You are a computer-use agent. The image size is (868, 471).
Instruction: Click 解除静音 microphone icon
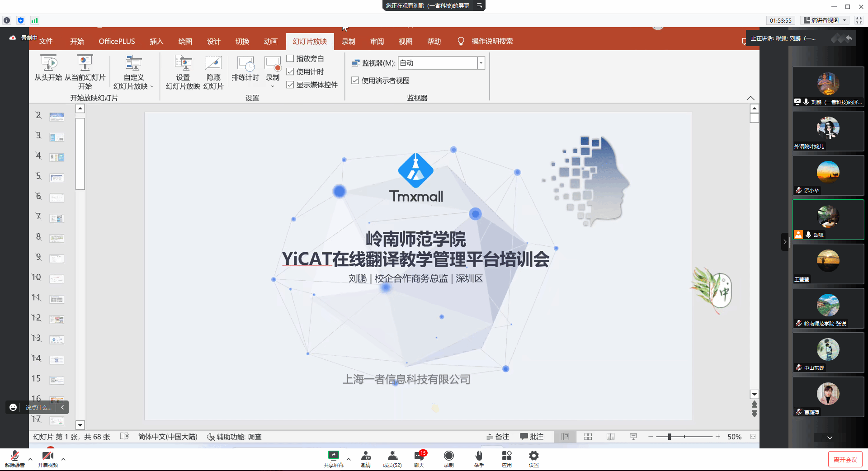(14, 456)
